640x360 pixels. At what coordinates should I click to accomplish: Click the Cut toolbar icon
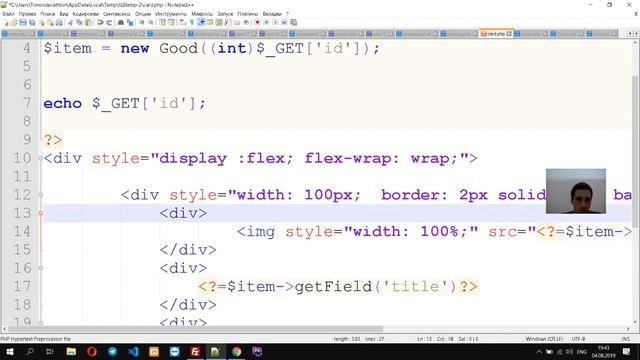(x=70, y=23)
